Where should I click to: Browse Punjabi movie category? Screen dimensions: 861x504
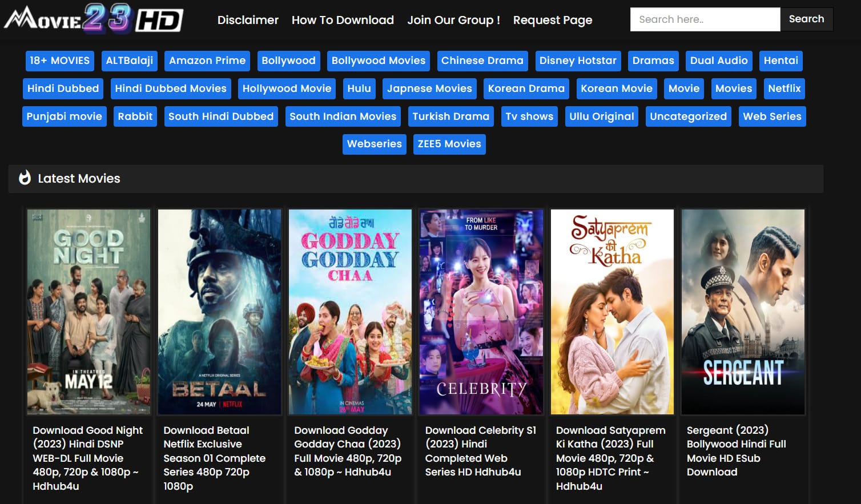64,116
